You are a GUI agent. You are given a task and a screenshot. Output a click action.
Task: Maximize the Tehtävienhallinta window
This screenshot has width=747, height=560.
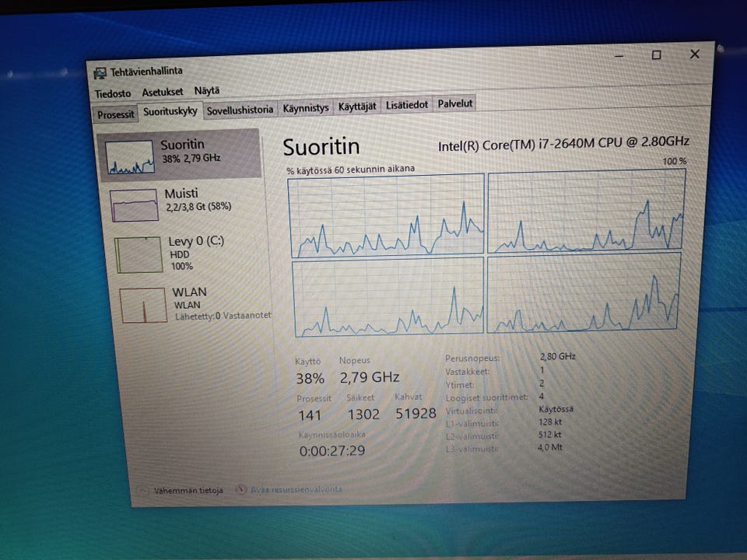(656, 54)
